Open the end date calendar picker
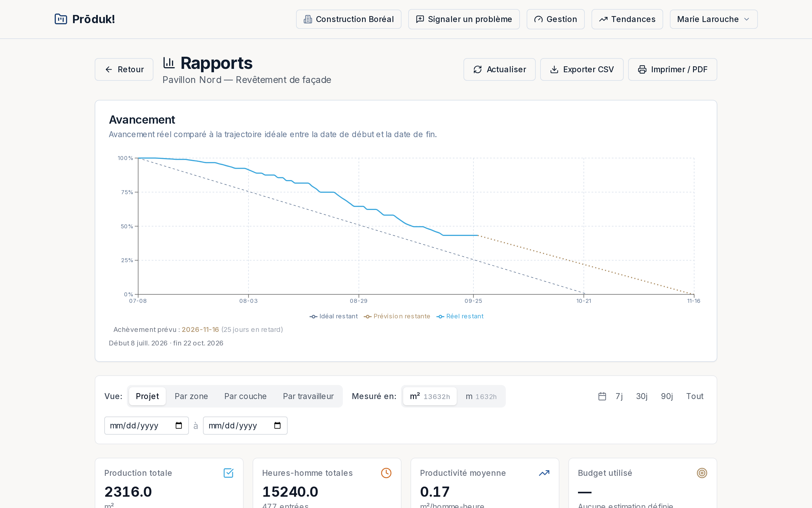812x508 pixels. tap(277, 426)
